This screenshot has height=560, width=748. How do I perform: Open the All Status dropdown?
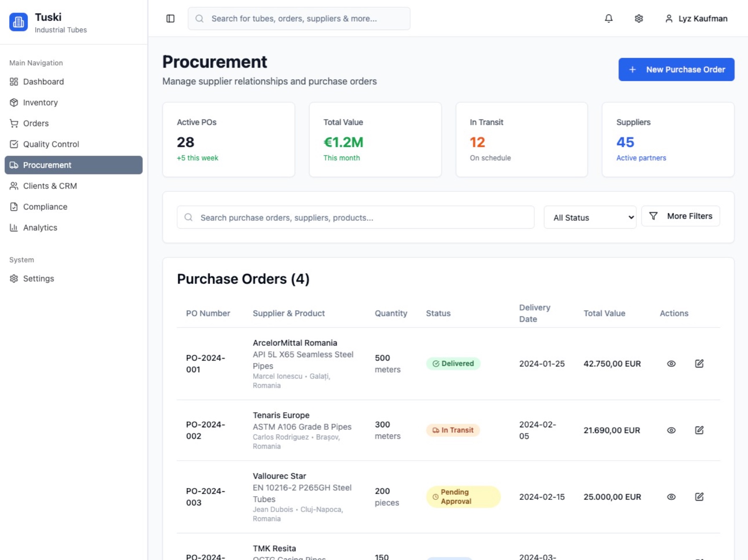[x=590, y=217]
